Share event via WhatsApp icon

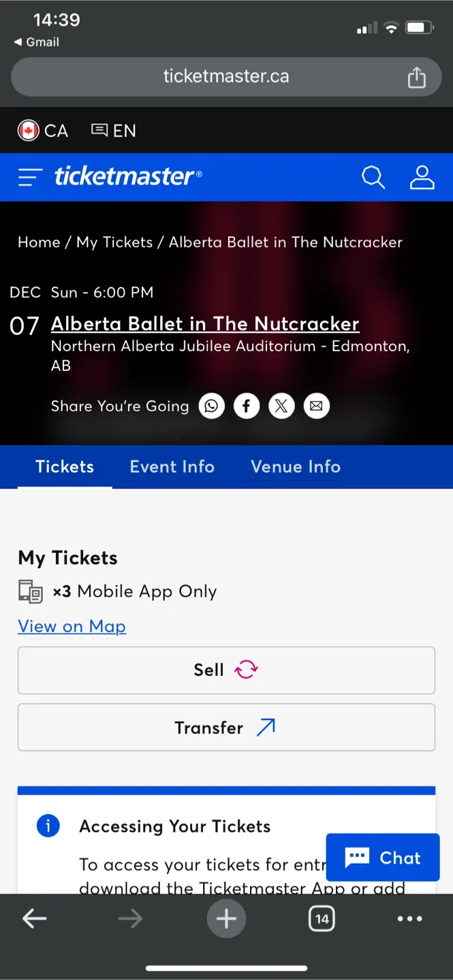[x=211, y=406]
